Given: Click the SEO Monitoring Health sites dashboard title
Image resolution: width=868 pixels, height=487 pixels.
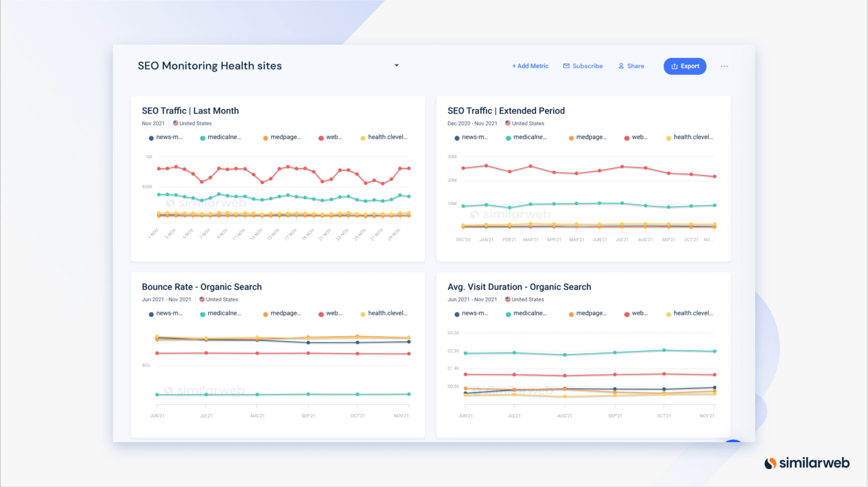Looking at the screenshot, I should 210,66.
